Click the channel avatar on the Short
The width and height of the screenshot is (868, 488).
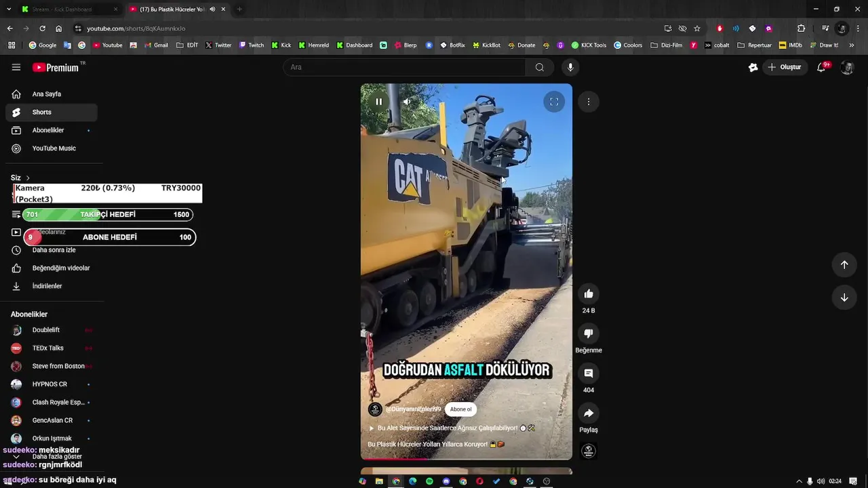[x=375, y=409]
